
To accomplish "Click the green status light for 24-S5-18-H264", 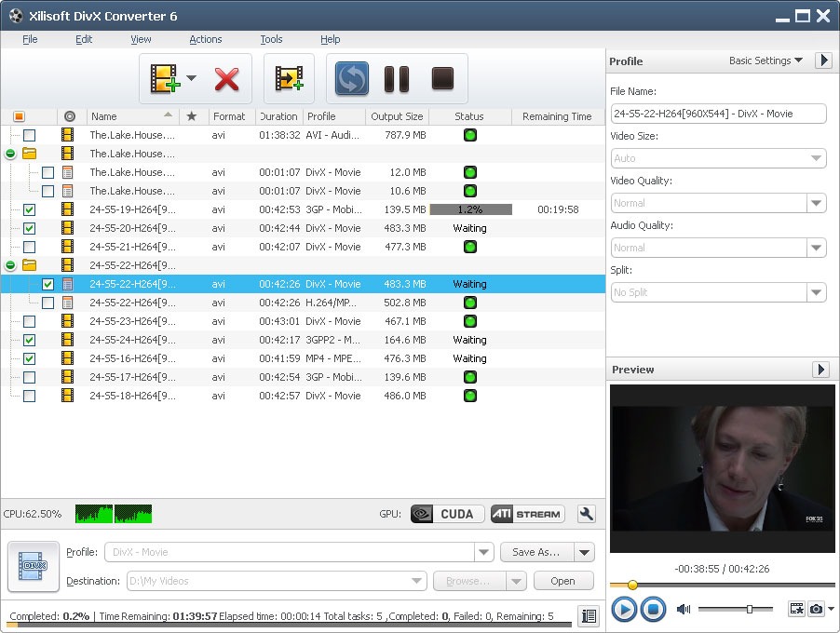I will pyautogui.click(x=469, y=396).
